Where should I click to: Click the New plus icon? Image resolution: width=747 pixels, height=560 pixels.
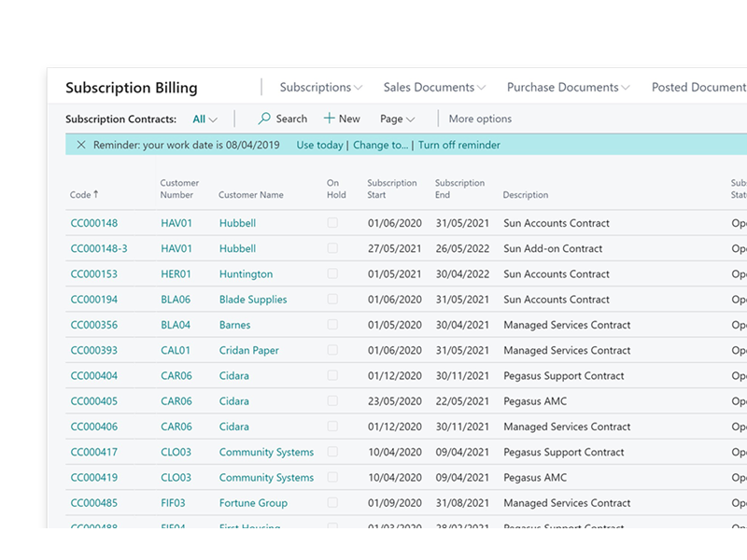[x=328, y=119]
